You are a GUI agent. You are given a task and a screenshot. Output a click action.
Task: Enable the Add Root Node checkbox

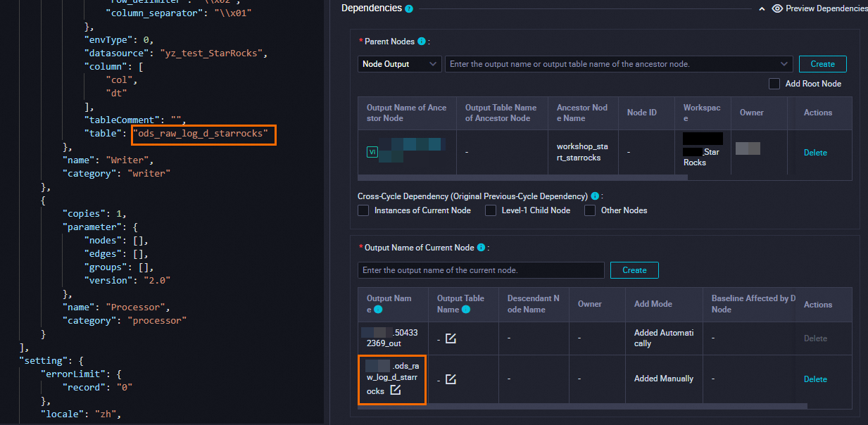(774, 84)
